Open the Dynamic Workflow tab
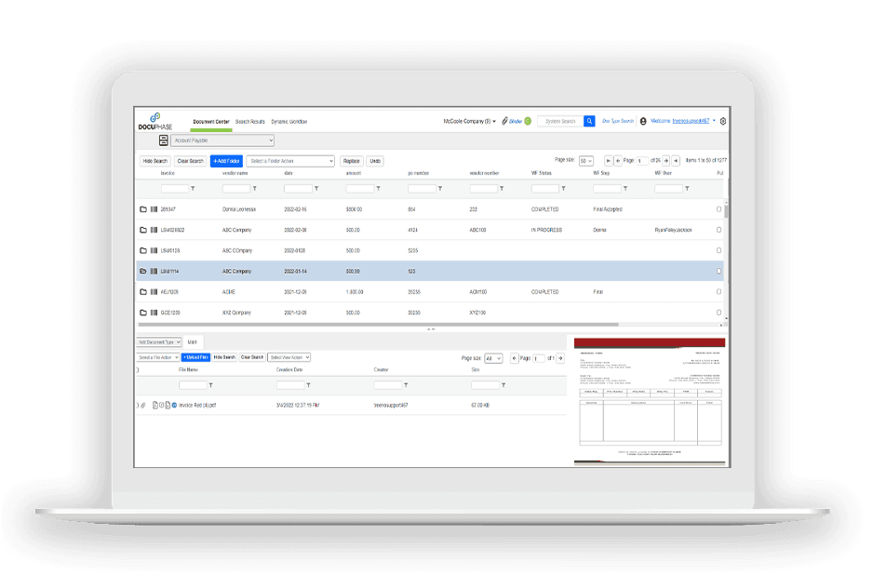This screenshot has height=588, width=873. [x=289, y=122]
